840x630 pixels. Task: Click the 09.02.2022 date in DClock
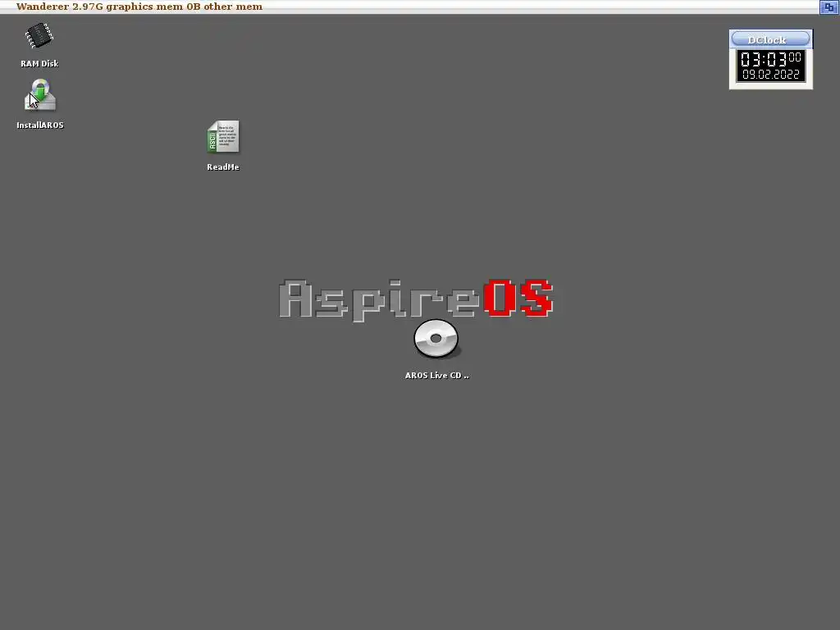click(770, 75)
